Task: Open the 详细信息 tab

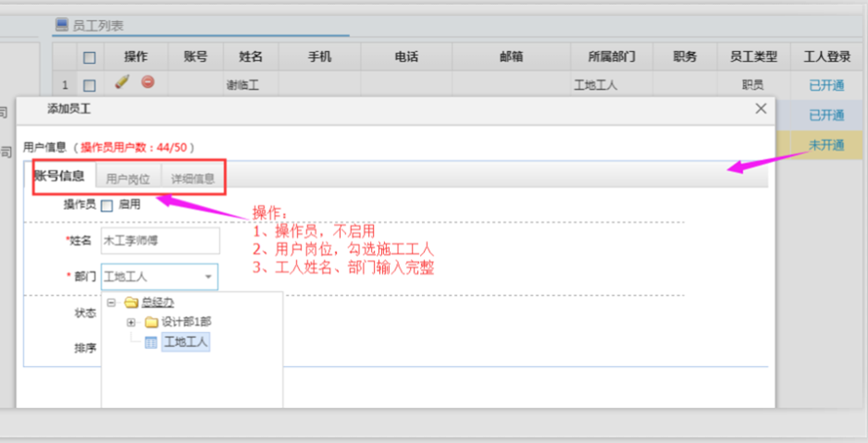Action: click(192, 178)
